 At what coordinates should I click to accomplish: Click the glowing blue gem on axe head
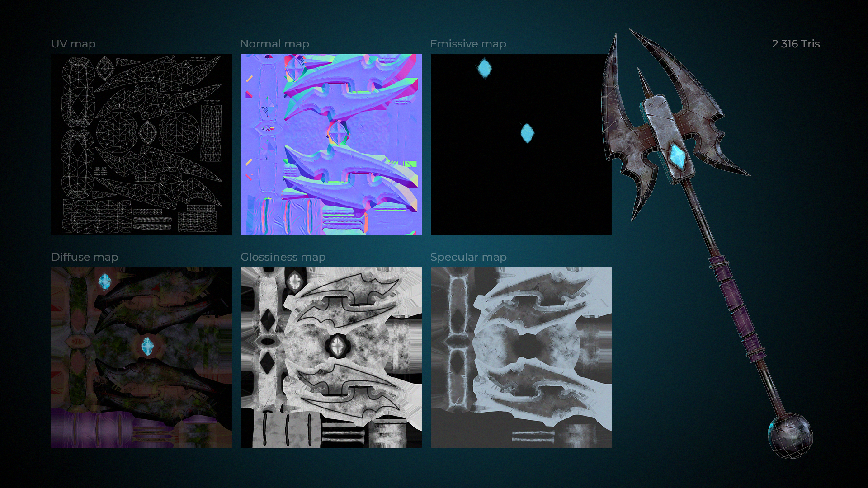677,155
